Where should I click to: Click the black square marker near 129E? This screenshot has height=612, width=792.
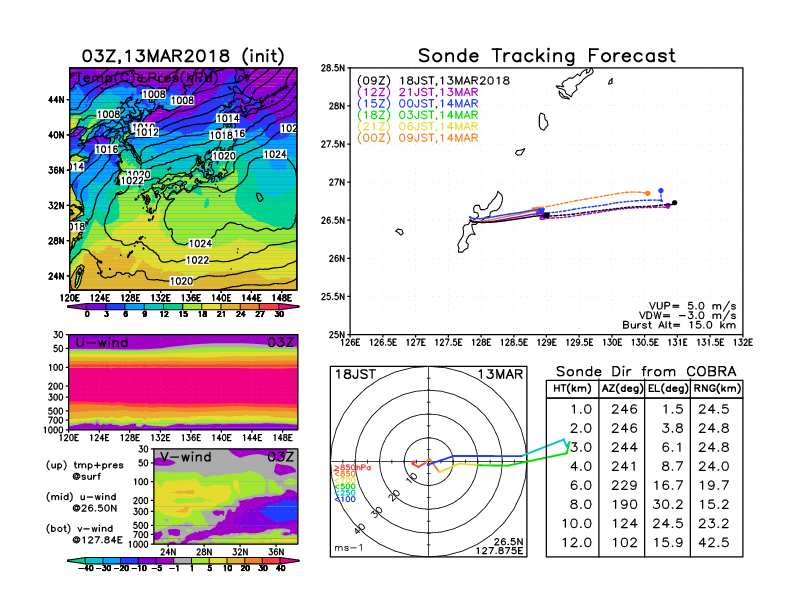(547, 216)
